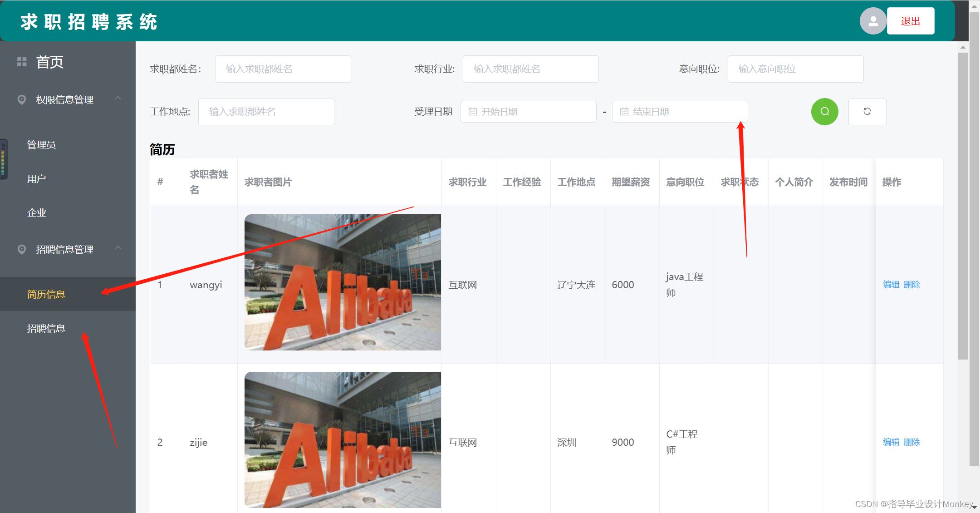
Task: Click the 首页 grid icon
Action: (22, 62)
